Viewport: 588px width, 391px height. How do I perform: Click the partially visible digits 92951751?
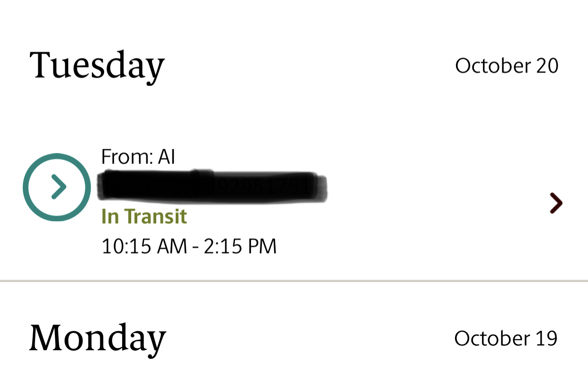(263, 186)
